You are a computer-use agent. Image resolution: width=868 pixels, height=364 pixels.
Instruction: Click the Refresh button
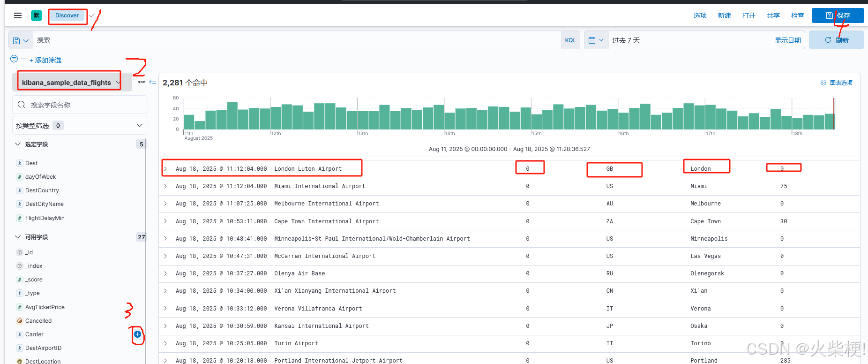point(837,40)
